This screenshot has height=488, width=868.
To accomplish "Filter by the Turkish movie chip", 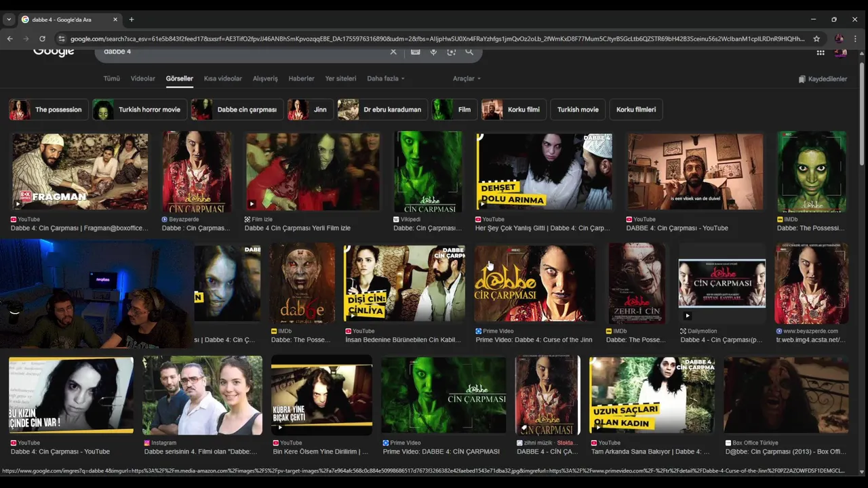I will click(578, 109).
